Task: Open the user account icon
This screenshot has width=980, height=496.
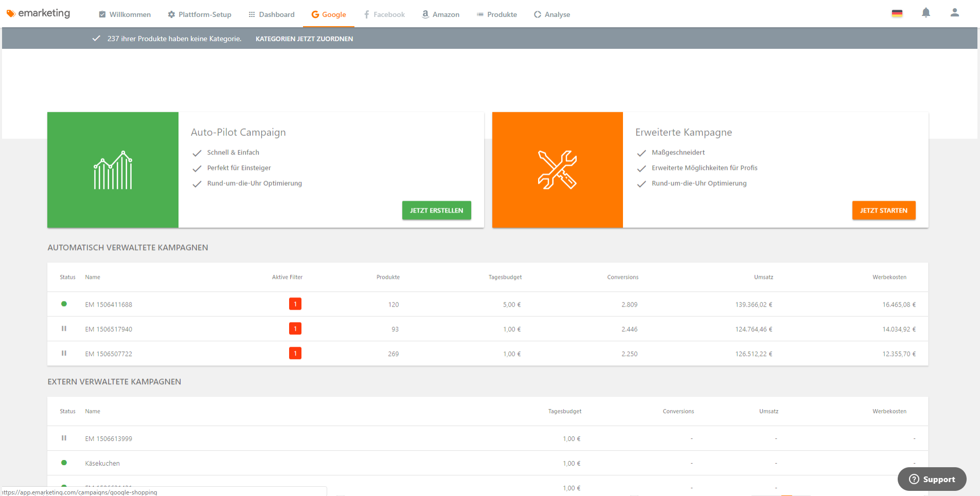Action: click(x=955, y=13)
